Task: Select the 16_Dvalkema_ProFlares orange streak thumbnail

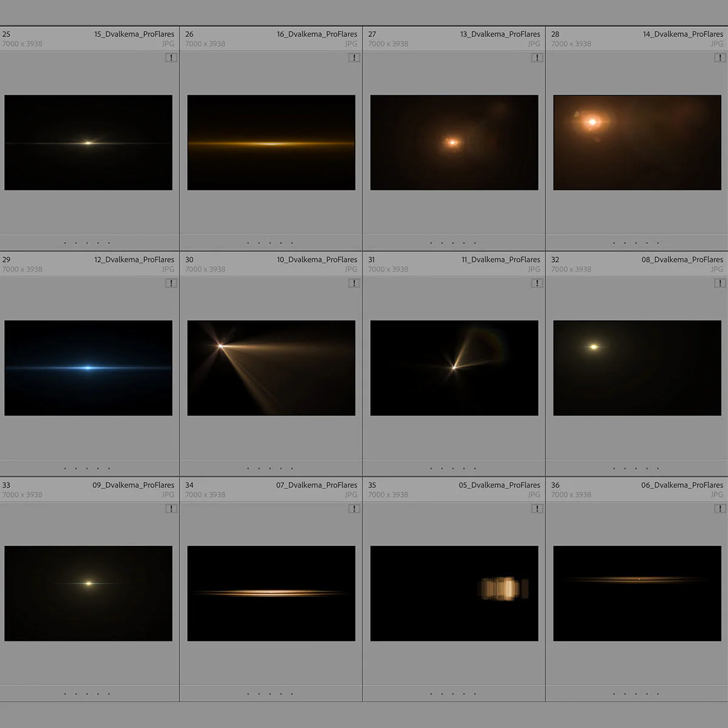Action: [x=271, y=143]
